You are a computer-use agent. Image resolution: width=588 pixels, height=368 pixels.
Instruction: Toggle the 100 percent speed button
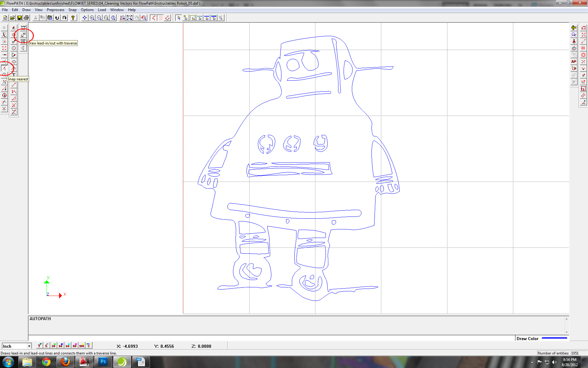(x=81, y=346)
